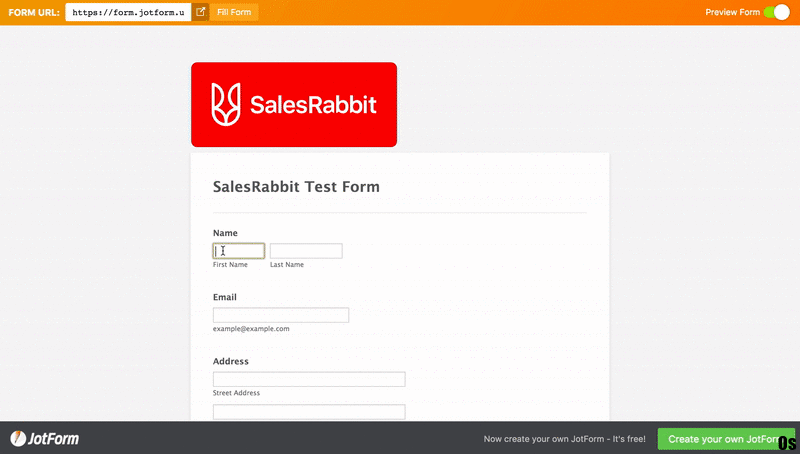
Task: Click the Street Address input field
Action: tap(309, 379)
